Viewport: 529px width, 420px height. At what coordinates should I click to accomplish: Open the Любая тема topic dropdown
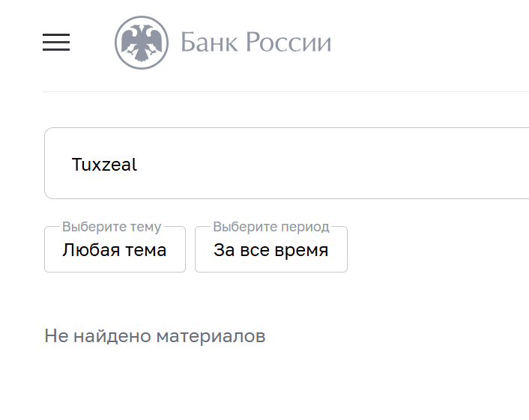(x=115, y=250)
